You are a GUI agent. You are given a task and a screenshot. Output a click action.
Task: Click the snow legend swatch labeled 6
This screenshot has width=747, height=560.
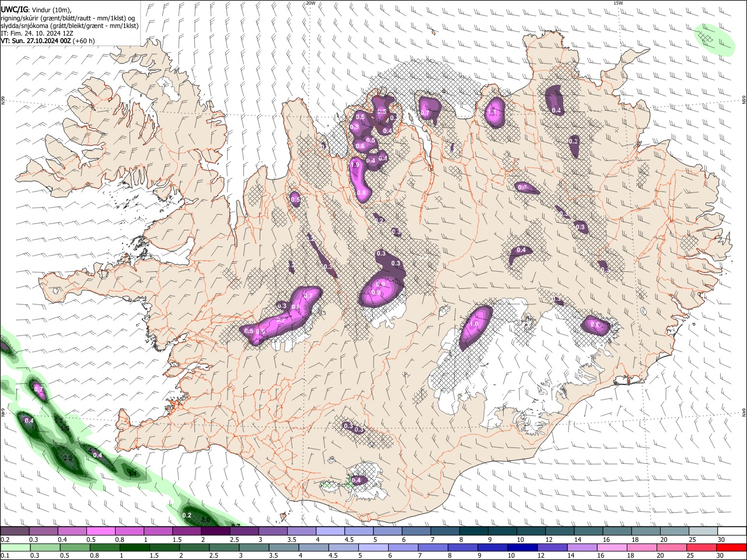[416, 531]
